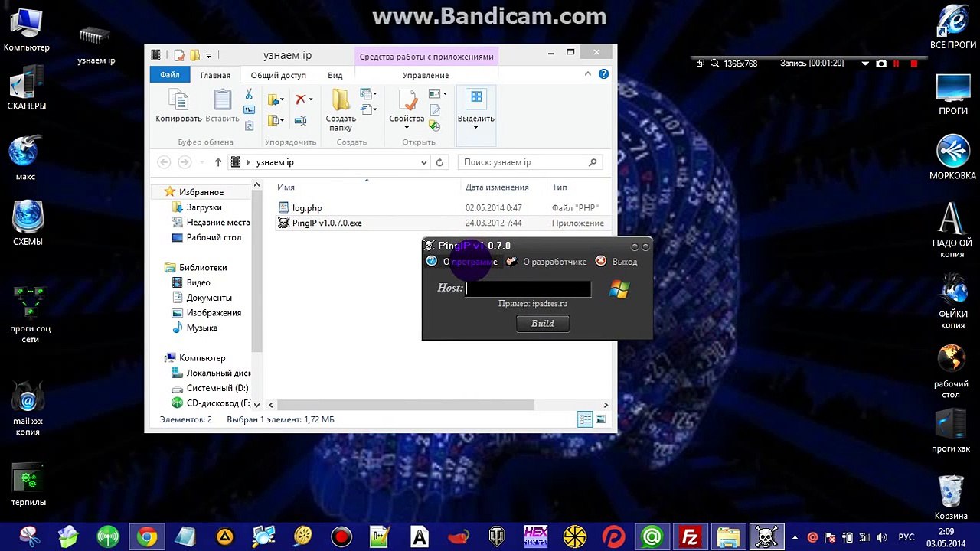
Task: Click Создать папку new folder button
Action: (x=341, y=109)
